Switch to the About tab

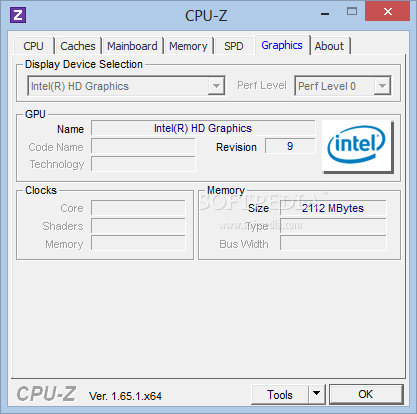coord(329,46)
